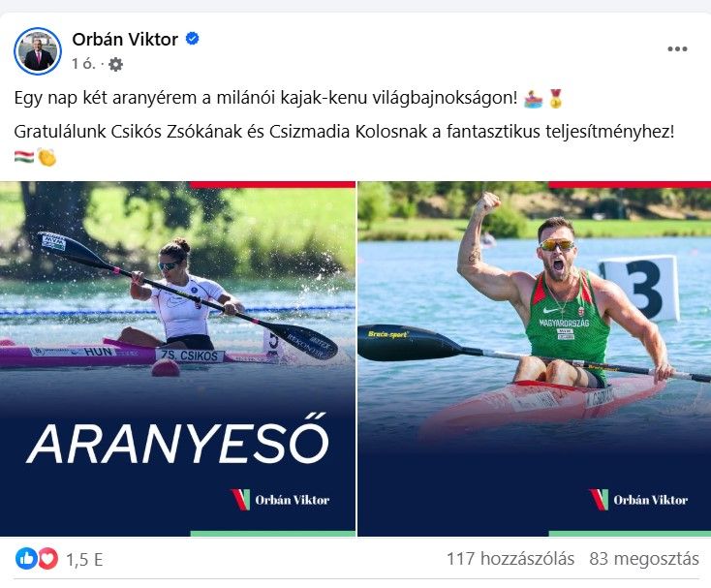Click the gold medal emoji in post
Screen dimensions: 711x588
click(x=555, y=99)
